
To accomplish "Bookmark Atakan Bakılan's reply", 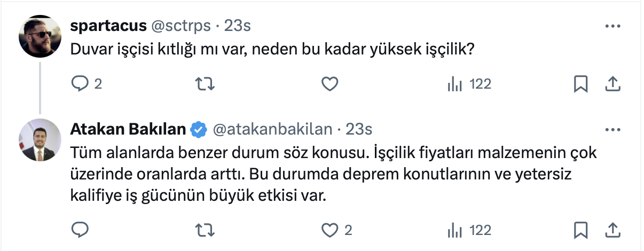I will pos(580,230).
